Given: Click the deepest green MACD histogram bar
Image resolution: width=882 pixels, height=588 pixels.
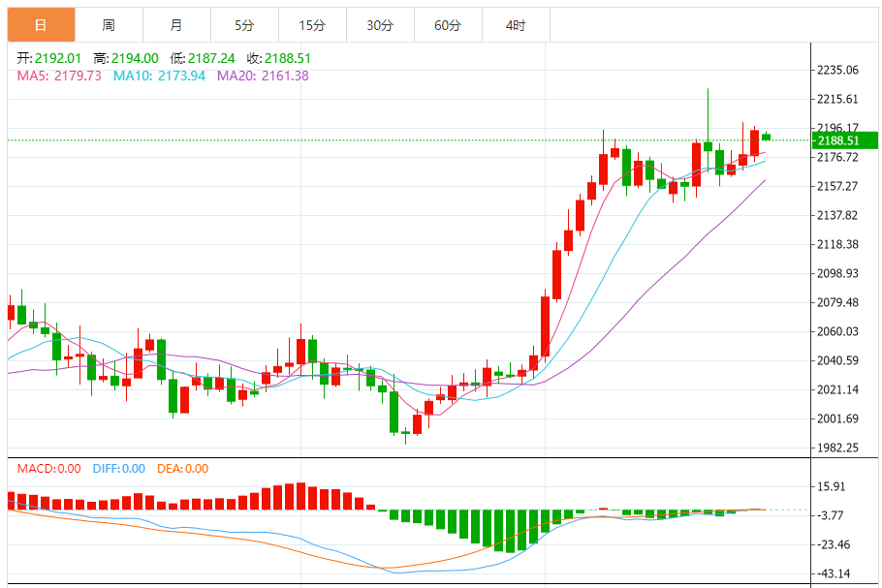Looking at the screenshot, I should (510, 531).
